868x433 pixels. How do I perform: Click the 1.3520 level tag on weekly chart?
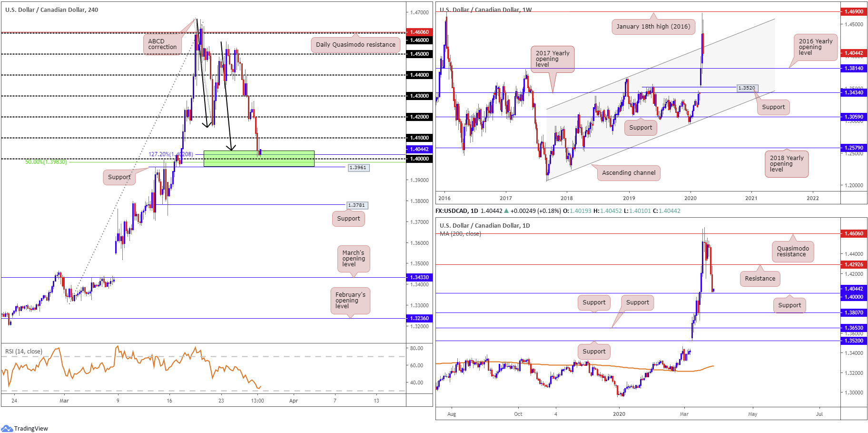[x=746, y=88]
